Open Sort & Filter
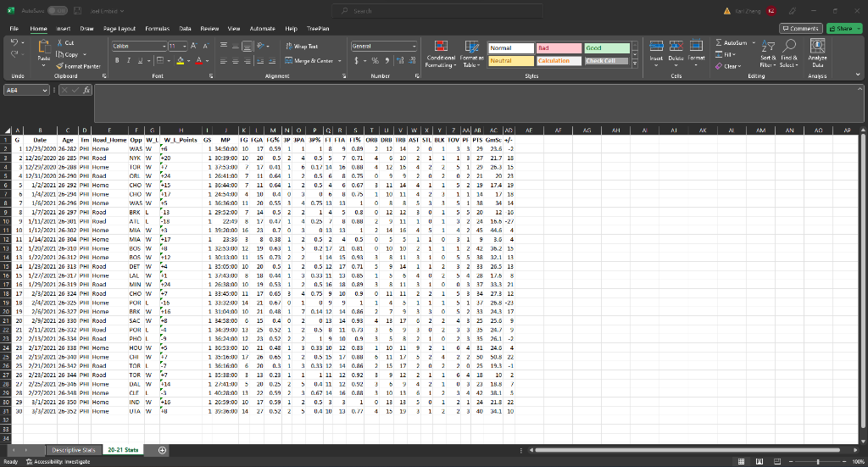The height and width of the screenshot is (467, 868). pyautogui.click(x=768, y=53)
